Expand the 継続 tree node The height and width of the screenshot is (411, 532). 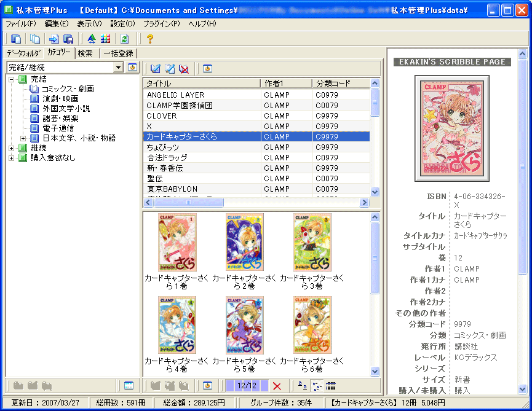pyautogui.click(x=12, y=148)
